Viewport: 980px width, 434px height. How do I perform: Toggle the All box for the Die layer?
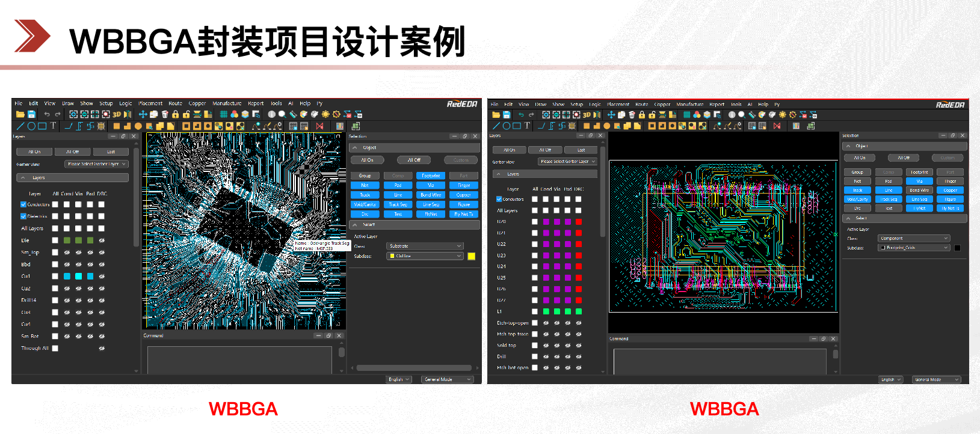tap(55, 240)
